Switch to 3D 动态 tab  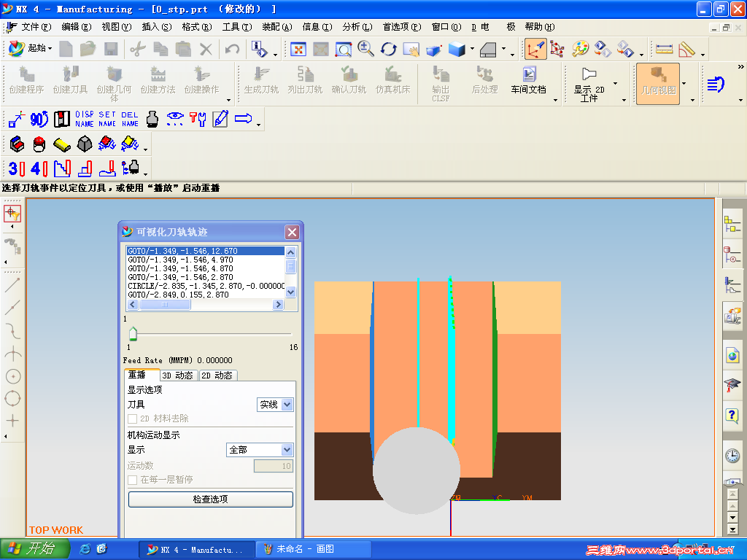coord(178,376)
